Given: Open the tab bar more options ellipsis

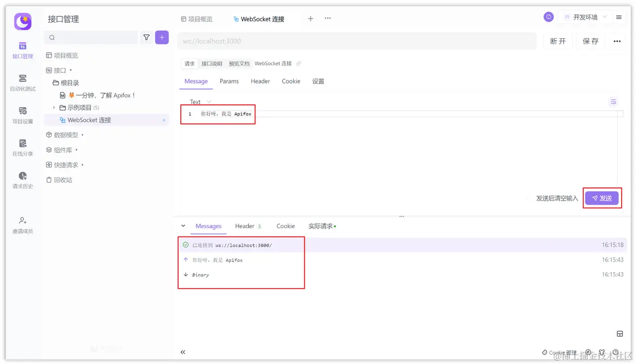Looking at the screenshot, I should (328, 18).
